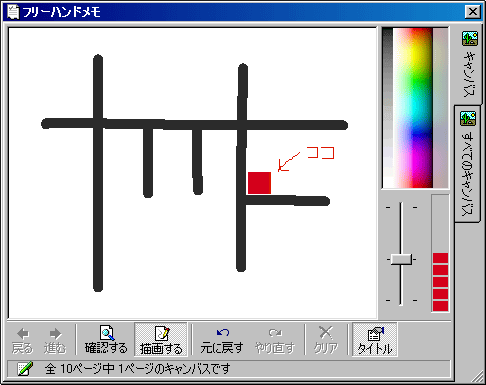
Task: Open the タイトル title button
Action: pyautogui.click(x=375, y=340)
